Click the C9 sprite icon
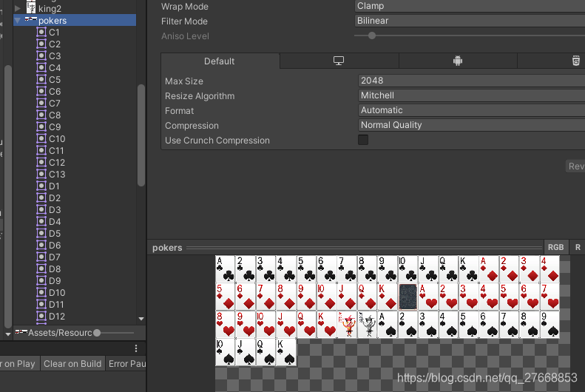585x392 pixels. 41,126
